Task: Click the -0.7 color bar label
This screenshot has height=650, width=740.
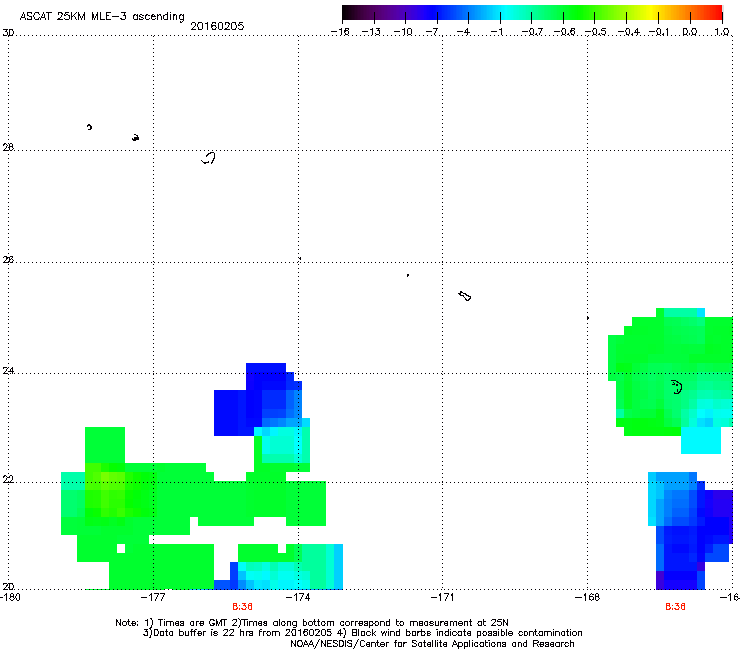Action: click(x=532, y=32)
